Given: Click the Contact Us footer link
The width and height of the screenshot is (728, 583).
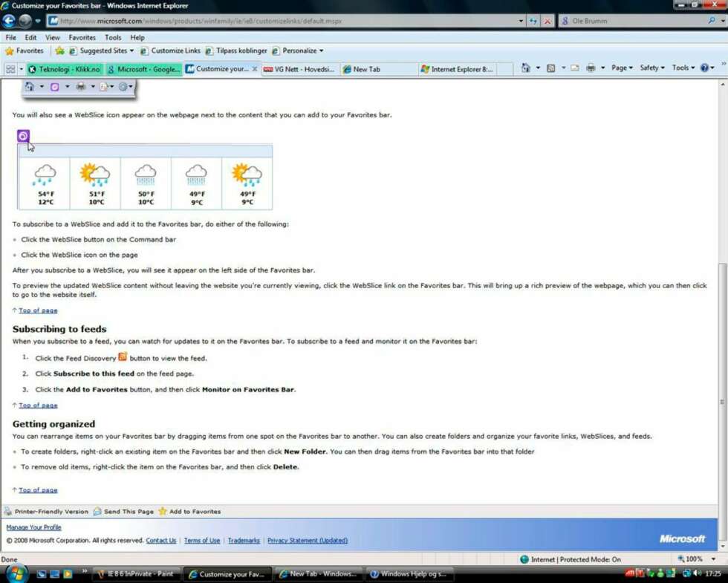Looking at the screenshot, I should coord(161,541).
